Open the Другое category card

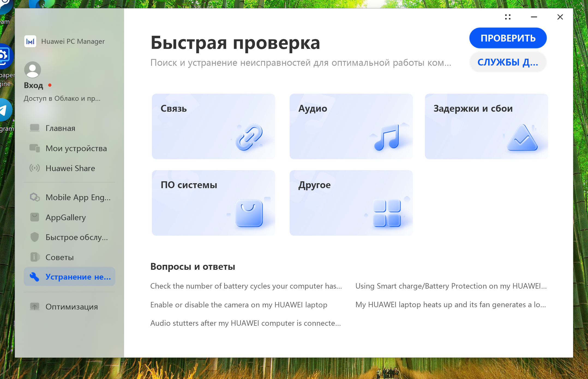tap(351, 203)
